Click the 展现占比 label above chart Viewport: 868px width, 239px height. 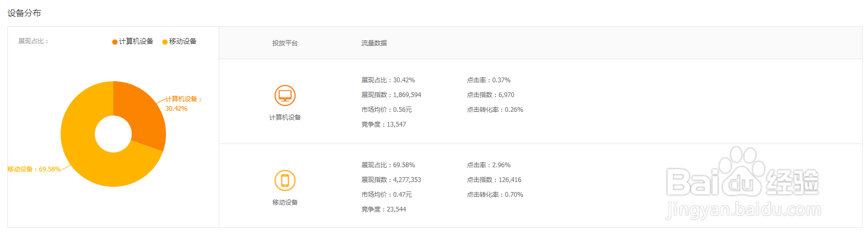click(x=33, y=41)
